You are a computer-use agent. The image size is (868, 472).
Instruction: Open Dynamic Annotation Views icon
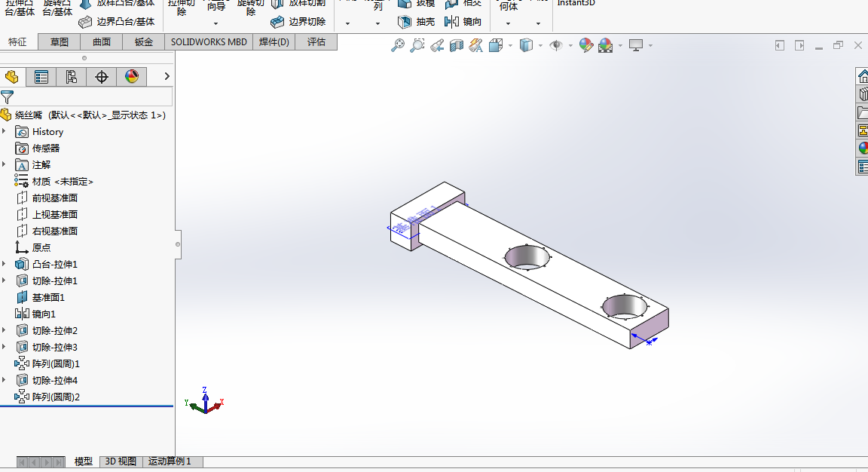pyautogui.click(x=475, y=45)
